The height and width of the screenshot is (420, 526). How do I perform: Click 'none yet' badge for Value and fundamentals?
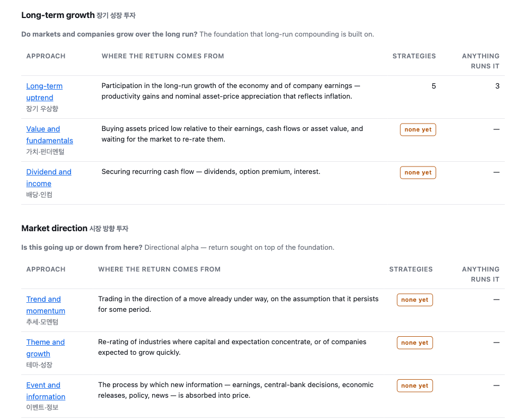pos(418,129)
